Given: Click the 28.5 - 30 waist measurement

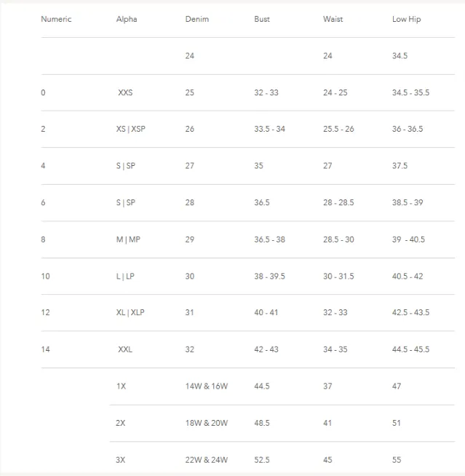Looking at the screenshot, I should point(338,239).
